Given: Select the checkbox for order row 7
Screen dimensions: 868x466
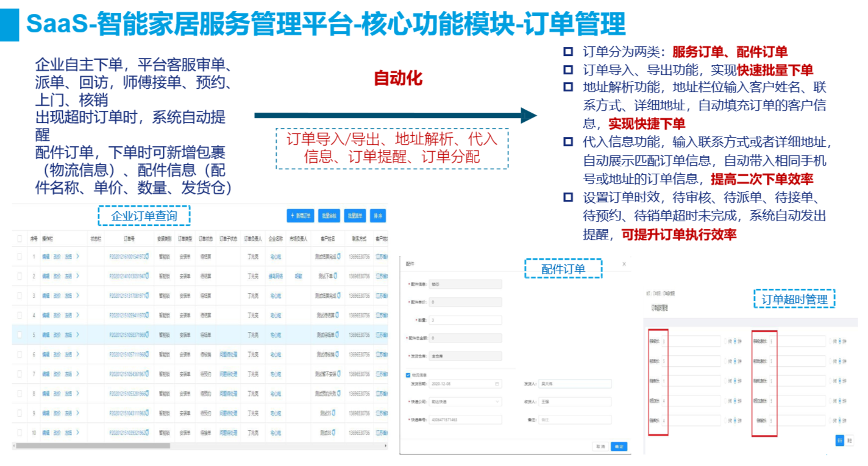Looking at the screenshot, I should [x=20, y=374].
